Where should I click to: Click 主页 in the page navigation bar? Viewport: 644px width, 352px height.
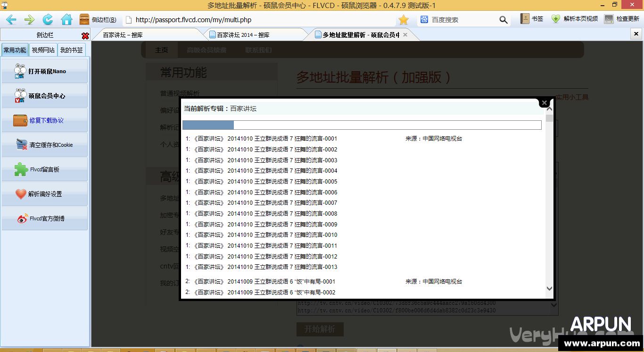(162, 50)
